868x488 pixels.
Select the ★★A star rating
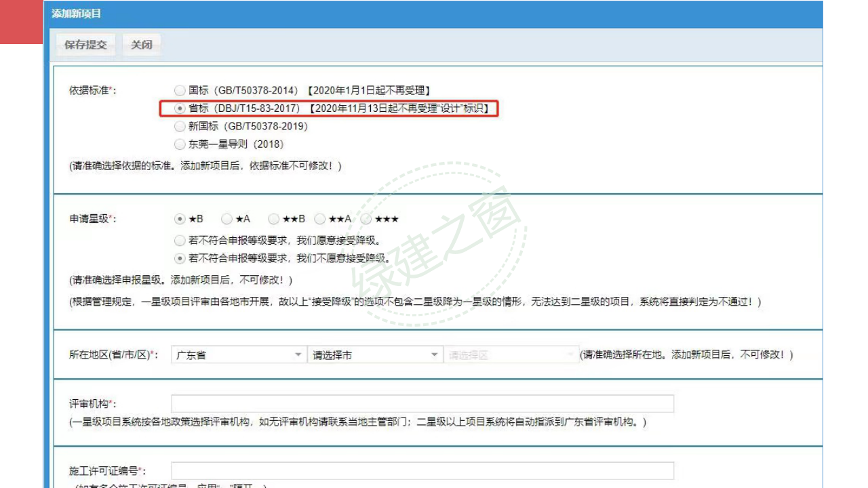319,218
